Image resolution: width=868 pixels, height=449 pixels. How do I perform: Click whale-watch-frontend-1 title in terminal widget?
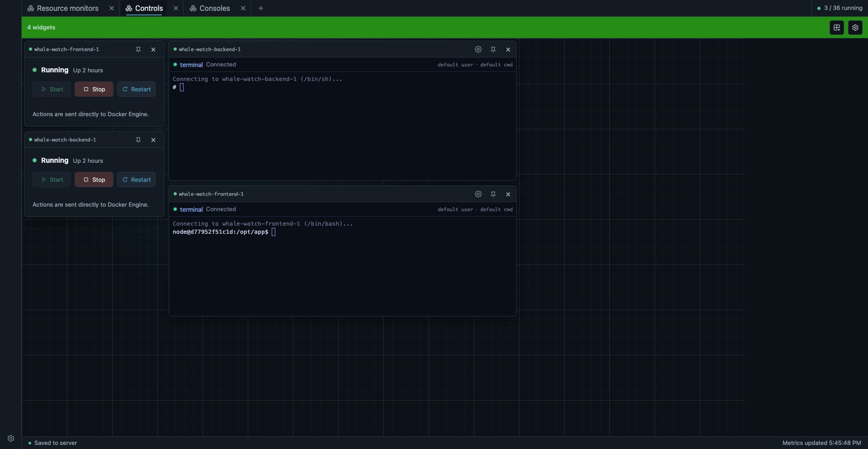211,194
